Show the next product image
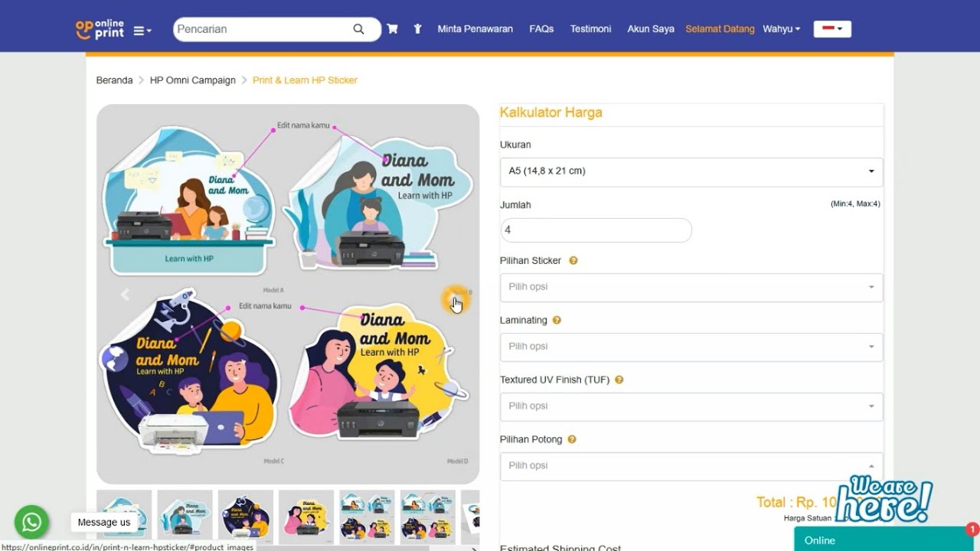980x551 pixels. (x=455, y=299)
